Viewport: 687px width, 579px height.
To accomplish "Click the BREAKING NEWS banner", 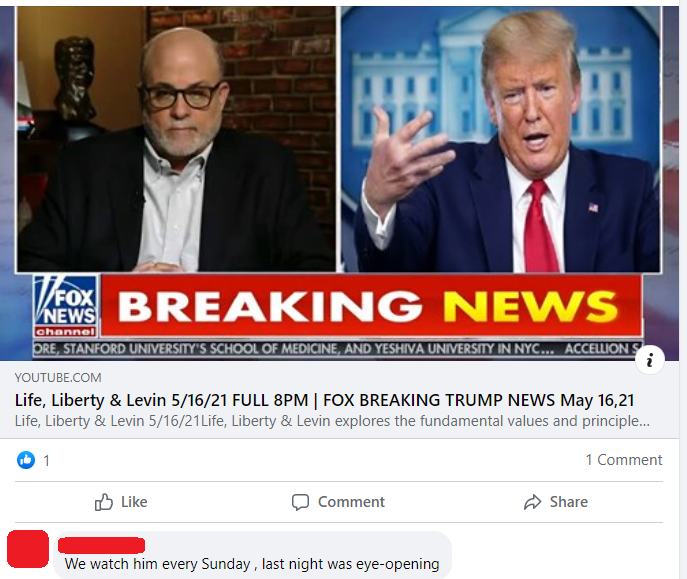I will [x=371, y=306].
